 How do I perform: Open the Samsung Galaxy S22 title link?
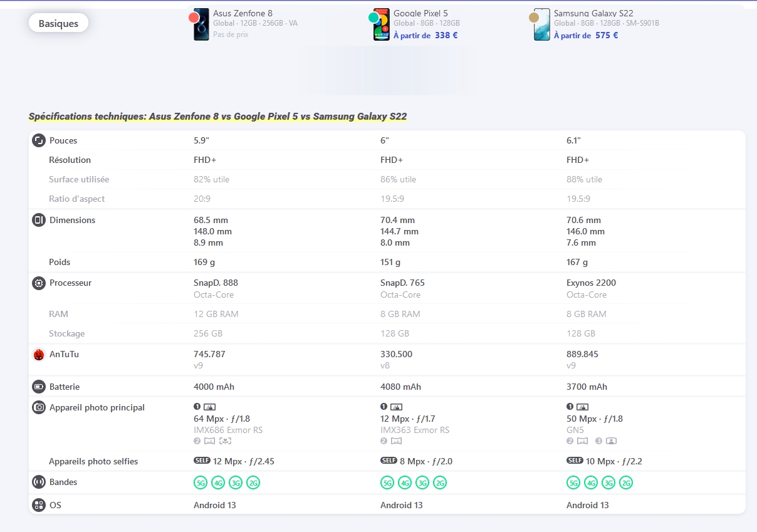593,13
